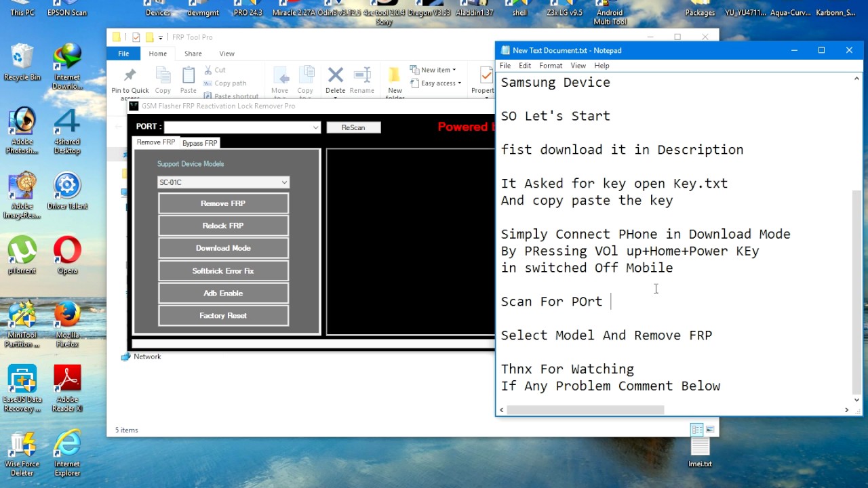Click the Remove FRP action button
Image resolution: width=868 pixels, height=488 pixels.
223,203
